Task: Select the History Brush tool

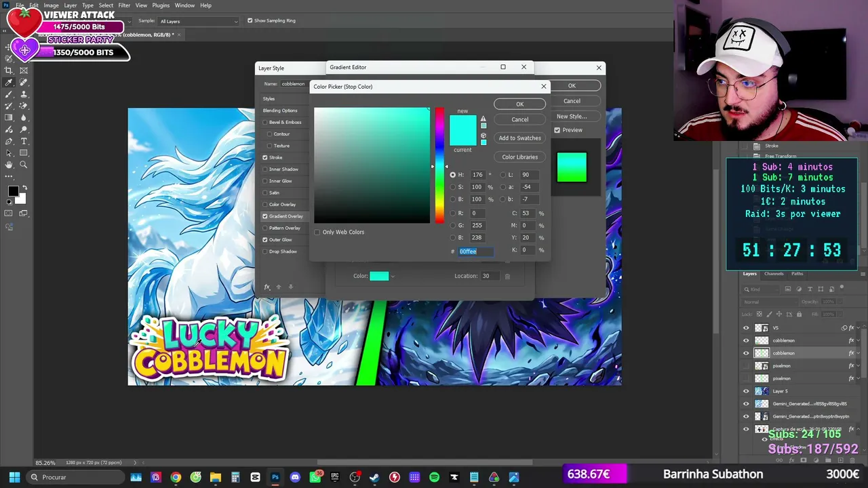Action: [x=9, y=106]
